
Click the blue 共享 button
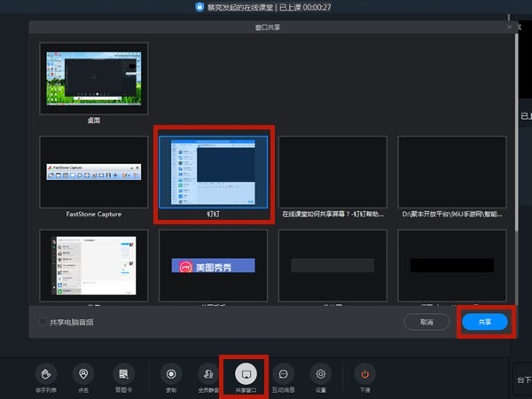[485, 322]
